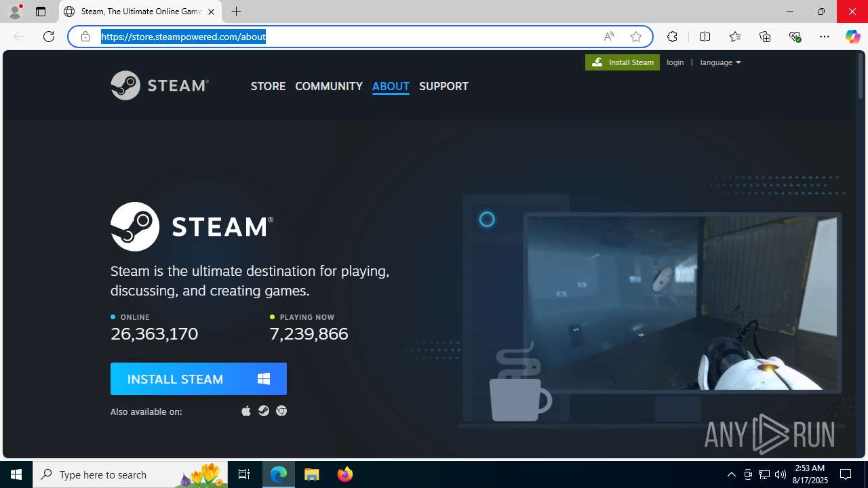The height and width of the screenshot is (488, 868).
Task: Open the notification center icon
Action: 846,474
